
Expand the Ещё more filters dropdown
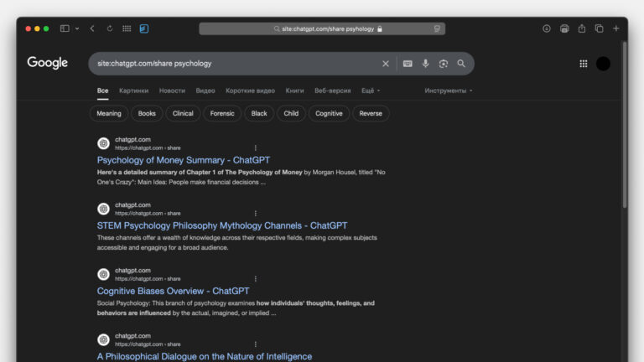[x=371, y=90]
